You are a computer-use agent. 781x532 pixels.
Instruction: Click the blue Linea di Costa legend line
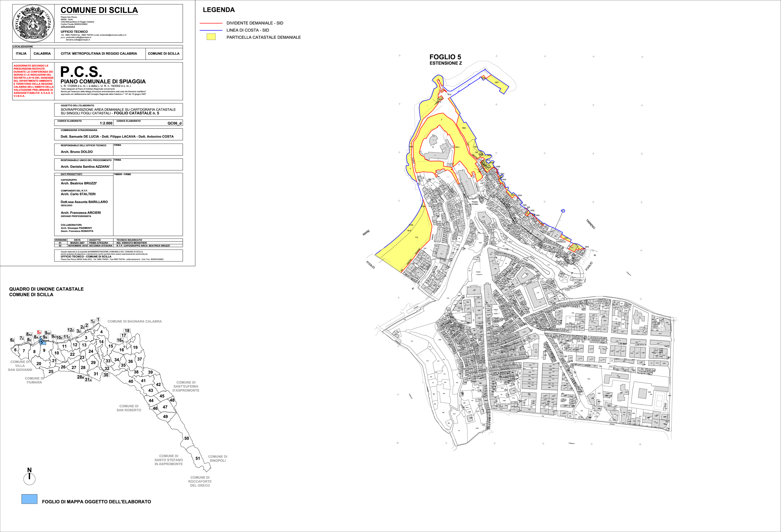tap(211, 30)
